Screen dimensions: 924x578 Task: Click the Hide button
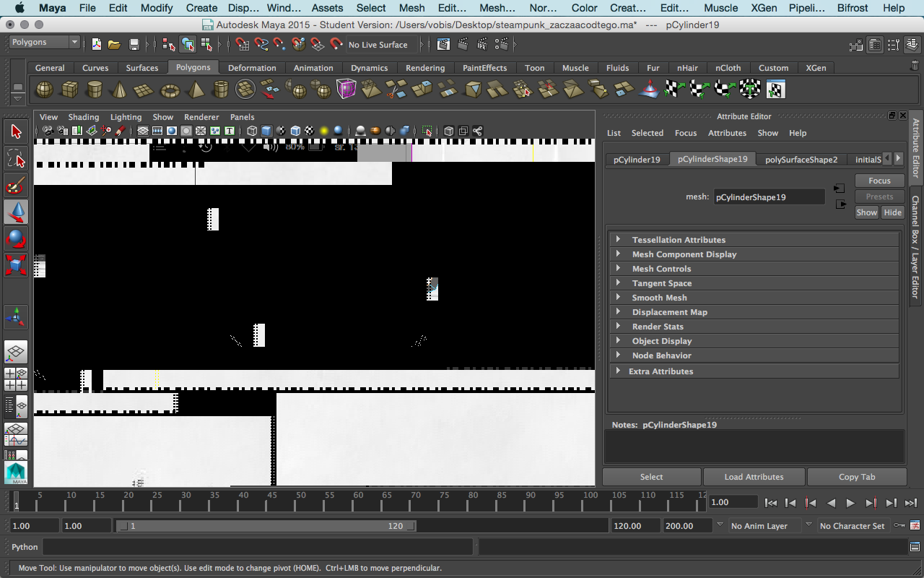(x=892, y=212)
